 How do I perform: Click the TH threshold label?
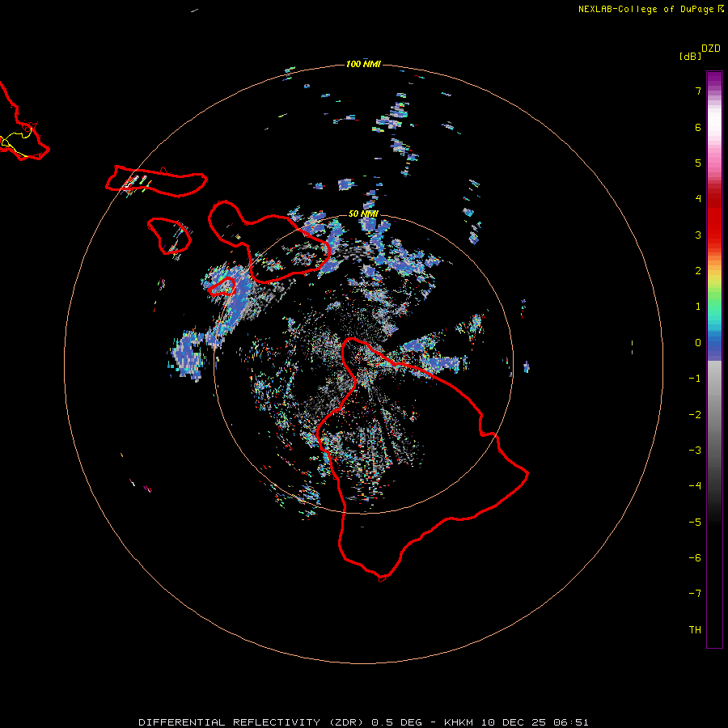(695, 630)
